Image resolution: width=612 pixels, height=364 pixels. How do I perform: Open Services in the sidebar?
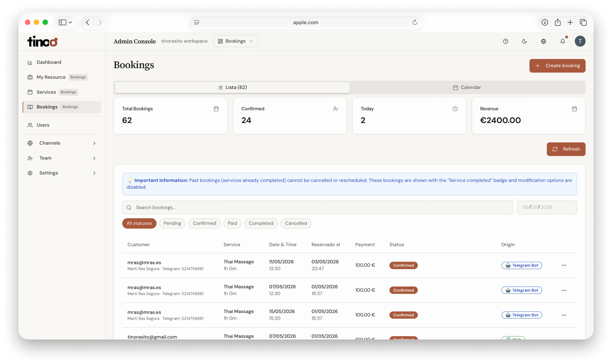pyautogui.click(x=62, y=92)
